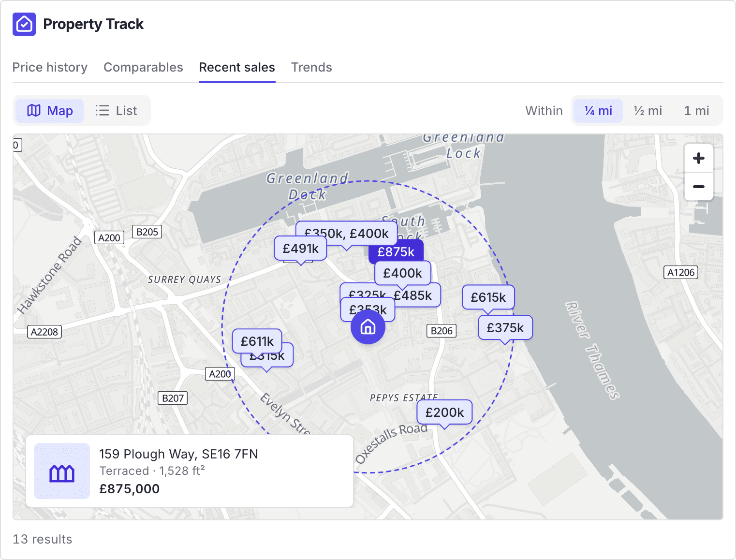Set radius to ¼ mi

click(x=598, y=111)
